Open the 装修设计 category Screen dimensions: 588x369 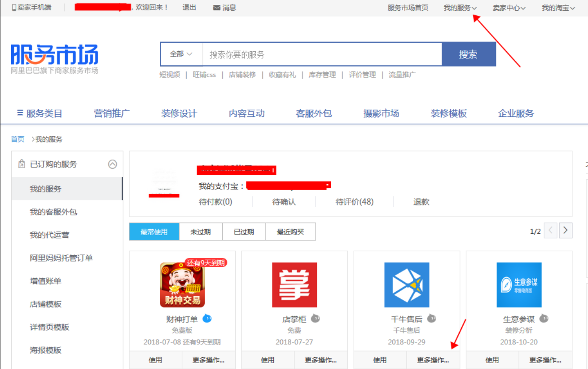coord(179,113)
